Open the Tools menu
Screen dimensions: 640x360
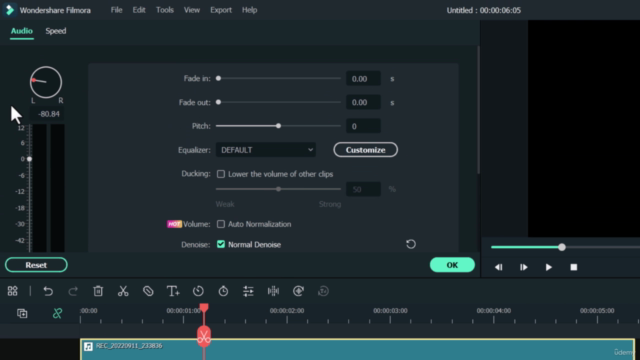(164, 10)
